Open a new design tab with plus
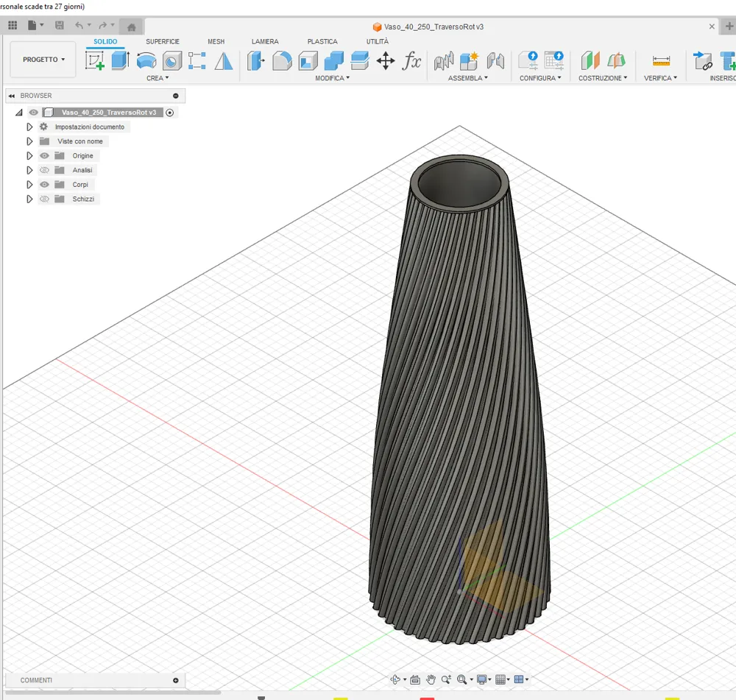Screen dimensions: 736x700 [729, 26]
